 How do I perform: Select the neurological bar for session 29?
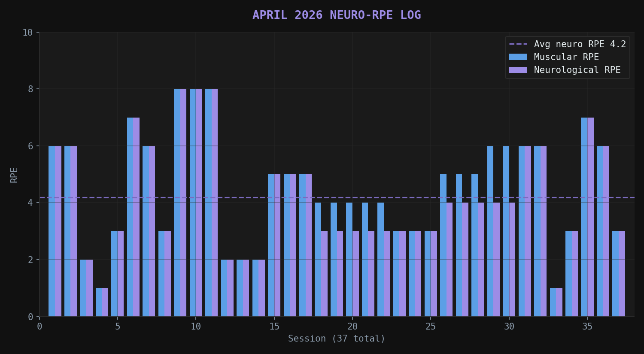496,260
